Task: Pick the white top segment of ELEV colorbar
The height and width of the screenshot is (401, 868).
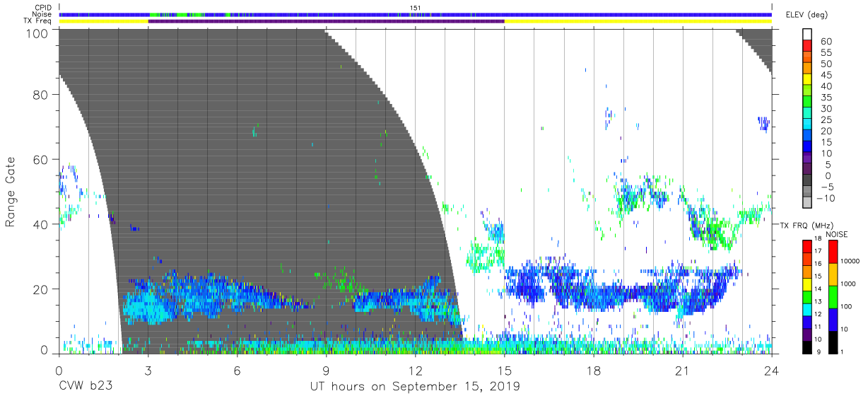Action: point(809,35)
